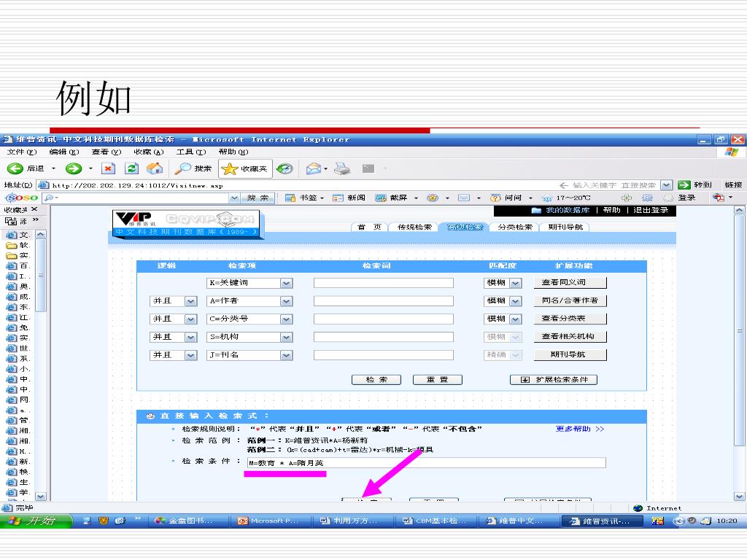Click the 同名/合著作者 button

tap(570, 300)
